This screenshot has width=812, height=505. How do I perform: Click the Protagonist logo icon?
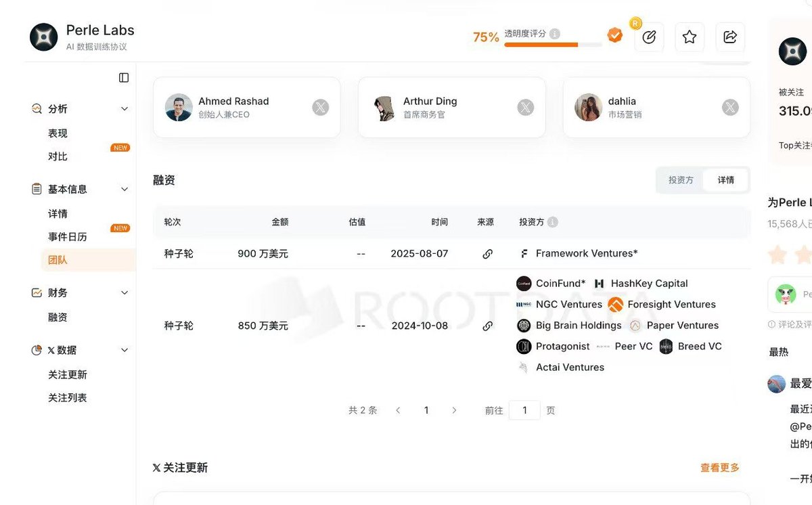(524, 347)
